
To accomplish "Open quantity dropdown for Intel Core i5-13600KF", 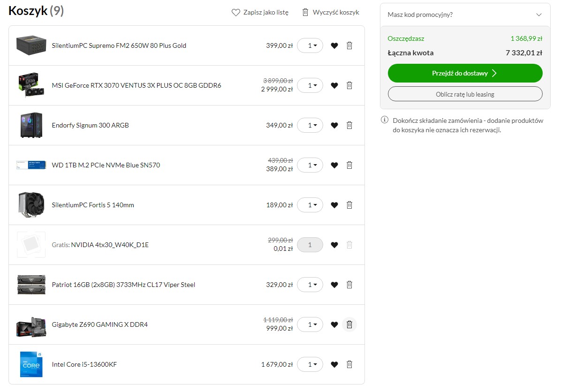I will point(310,364).
